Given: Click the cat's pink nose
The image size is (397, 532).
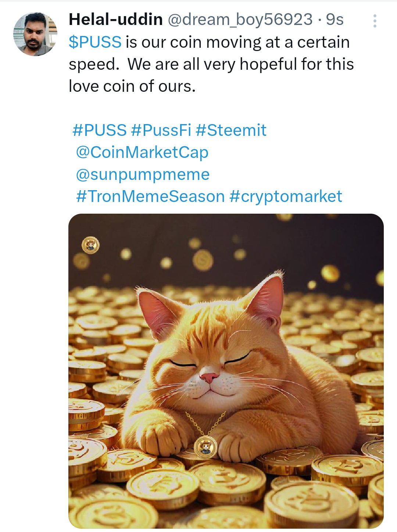Looking at the screenshot, I should tap(209, 377).
